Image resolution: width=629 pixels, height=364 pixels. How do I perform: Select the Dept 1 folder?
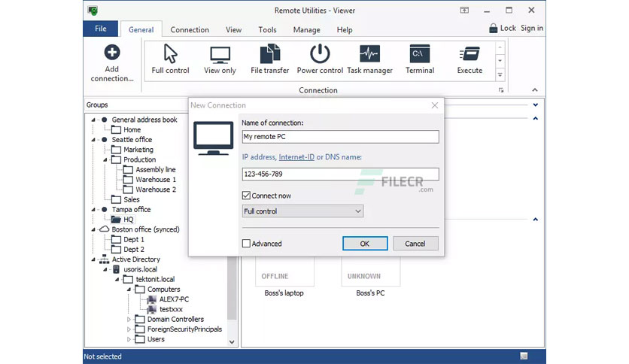pos(128,239)
